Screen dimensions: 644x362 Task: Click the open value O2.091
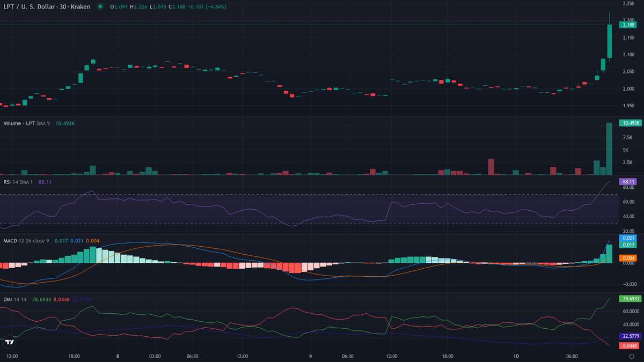(x=118, y=7)
